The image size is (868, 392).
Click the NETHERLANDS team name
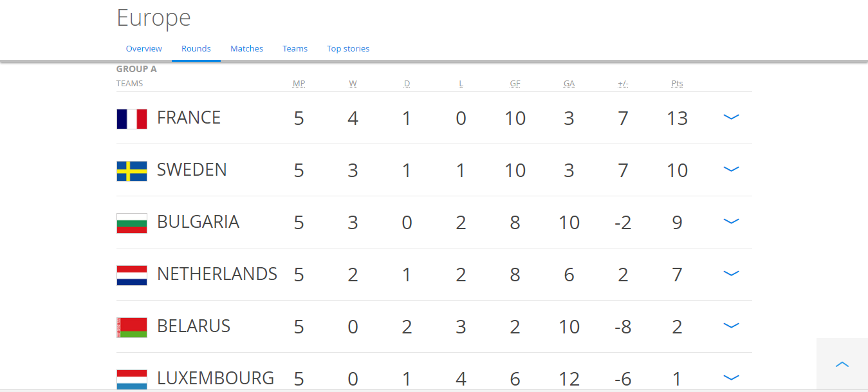(x=217, y=274)
